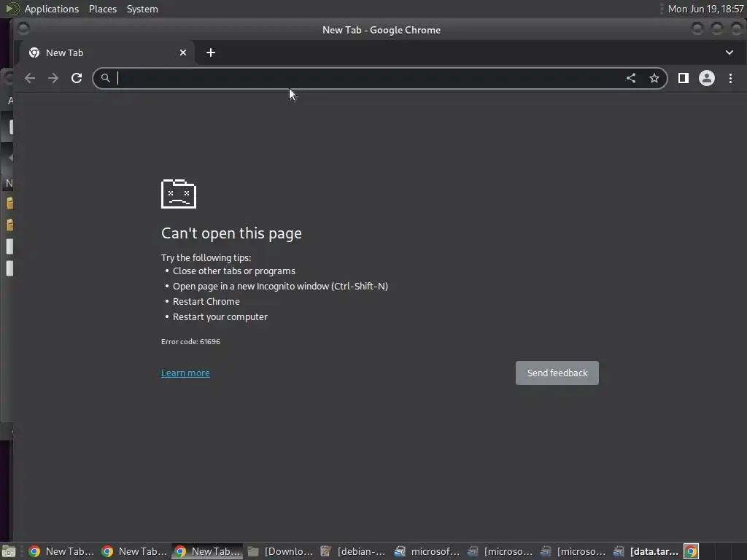The height and width of the screenshot is (560, 747).
Task: Click the "Restart Chrome" tip
Action: point(206,301)
